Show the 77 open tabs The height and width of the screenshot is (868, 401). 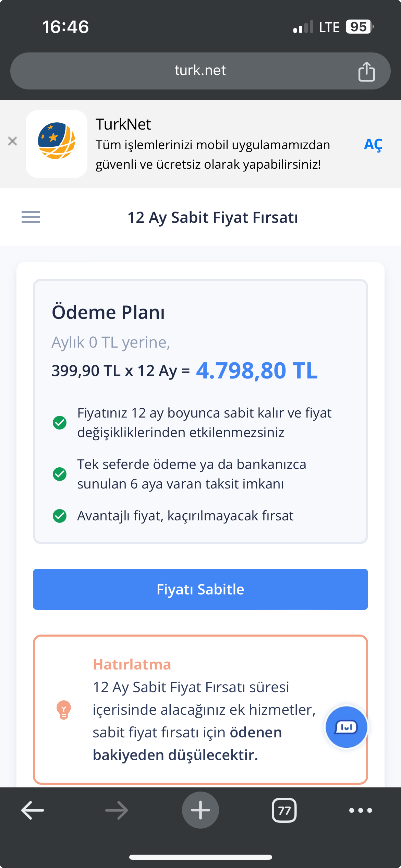click(x=284, y=810)
